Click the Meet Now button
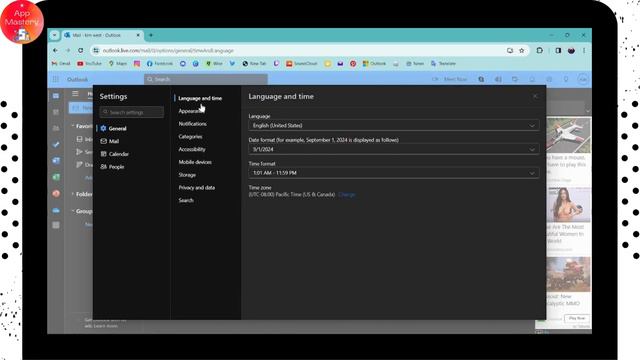The height and width of the screenshot is (360, 640). 450,79
